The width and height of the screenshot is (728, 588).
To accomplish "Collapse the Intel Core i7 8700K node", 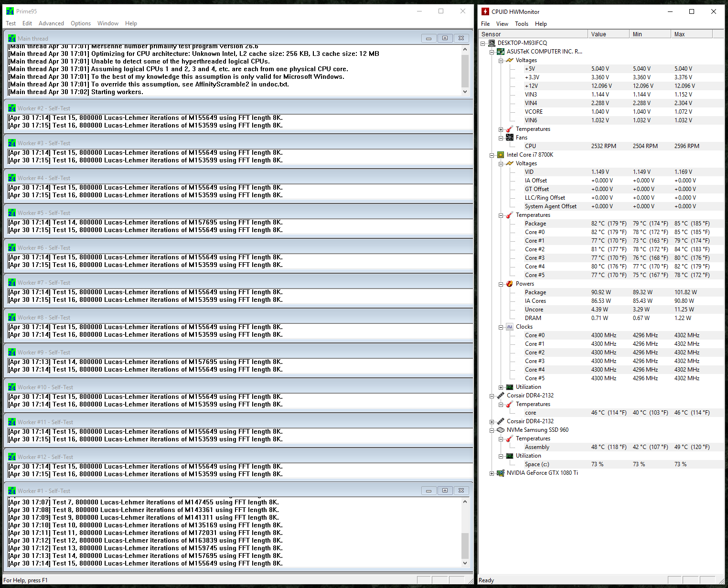I will pyautogui.click(x=492, y=155).
